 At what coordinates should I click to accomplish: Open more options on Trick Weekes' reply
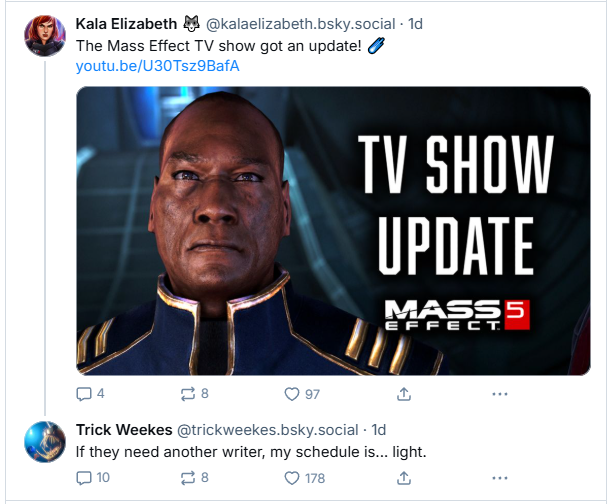(x=500, y=478)
